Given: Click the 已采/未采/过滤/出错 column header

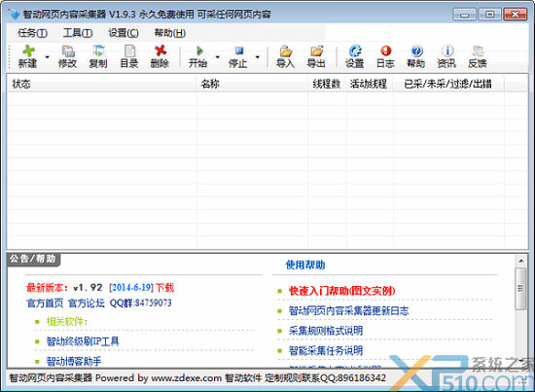Looking at the screenshot, I should [448, 84].
